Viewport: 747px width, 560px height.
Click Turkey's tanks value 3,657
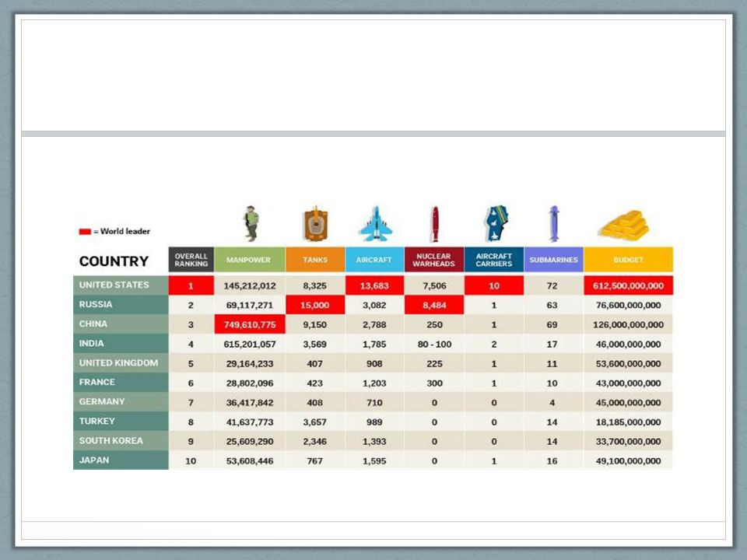click(315, 422)
